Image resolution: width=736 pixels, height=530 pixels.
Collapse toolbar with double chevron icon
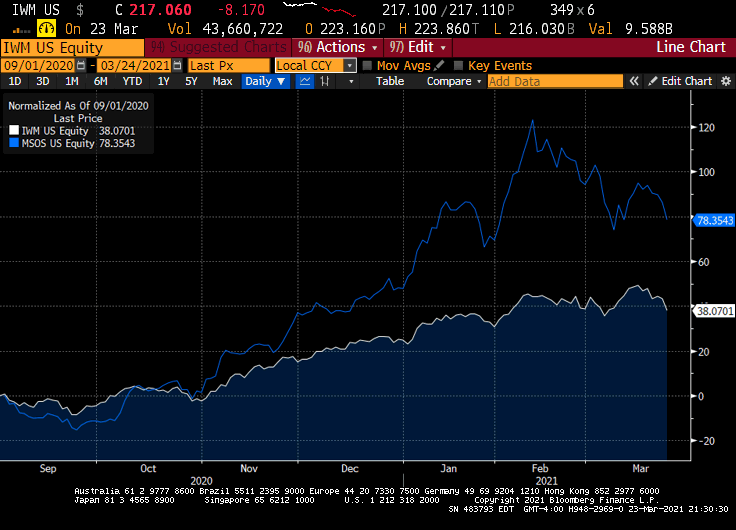point(634,81)
